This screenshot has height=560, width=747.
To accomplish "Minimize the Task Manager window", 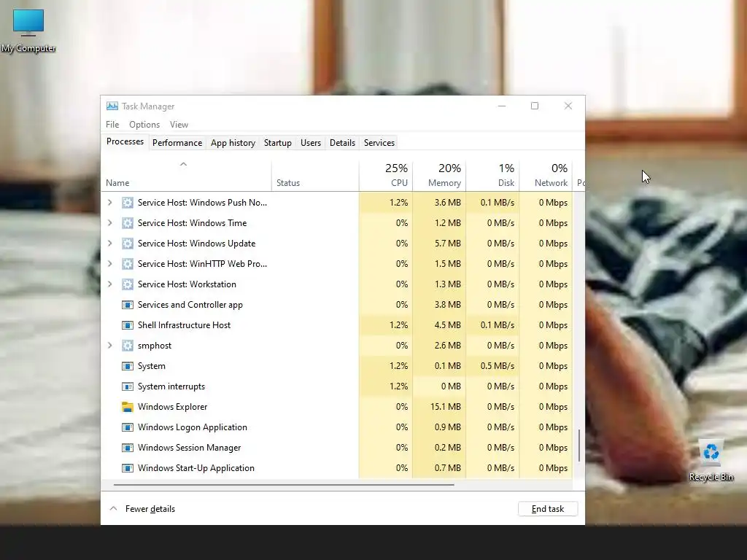I will tap(502, 106).
